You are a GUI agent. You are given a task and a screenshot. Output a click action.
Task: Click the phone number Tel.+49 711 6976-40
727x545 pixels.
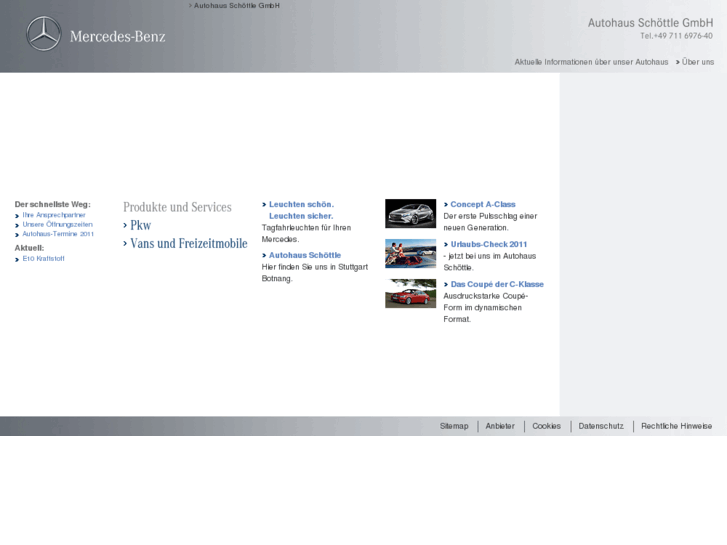[x=676, y=36]
